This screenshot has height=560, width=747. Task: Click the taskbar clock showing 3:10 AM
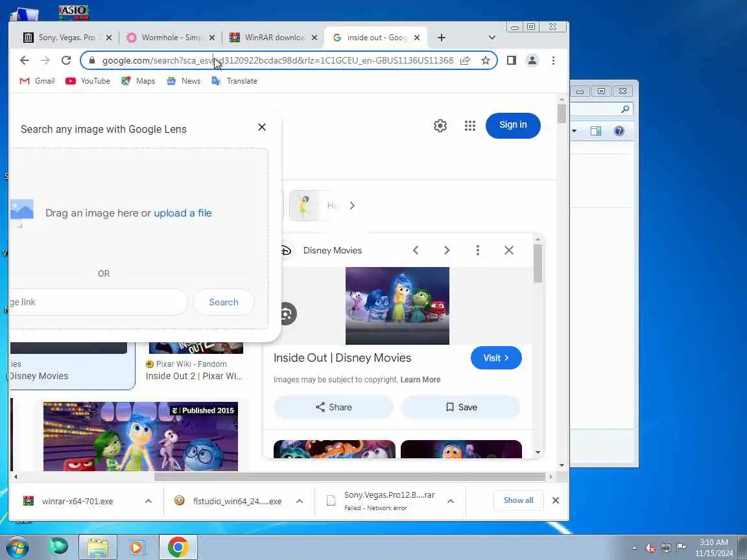(x=714, y=548)
